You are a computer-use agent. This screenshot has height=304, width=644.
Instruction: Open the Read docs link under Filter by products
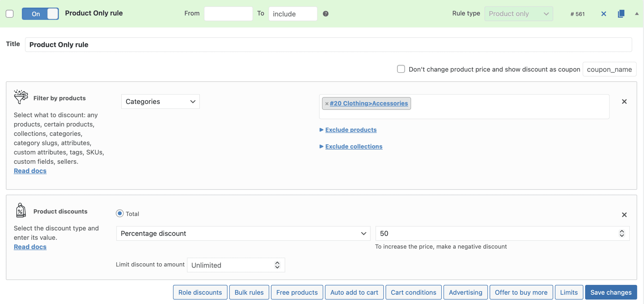(x=30, y=171)
